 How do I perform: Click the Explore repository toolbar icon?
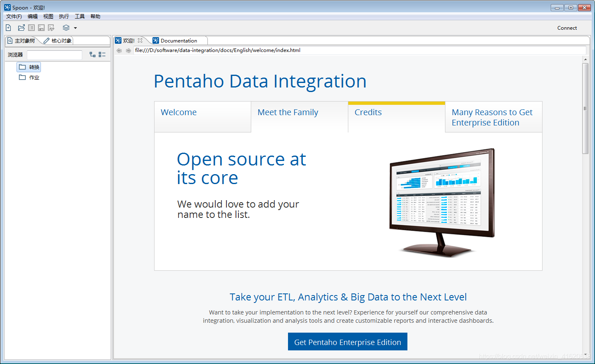(x=31, y=28)
